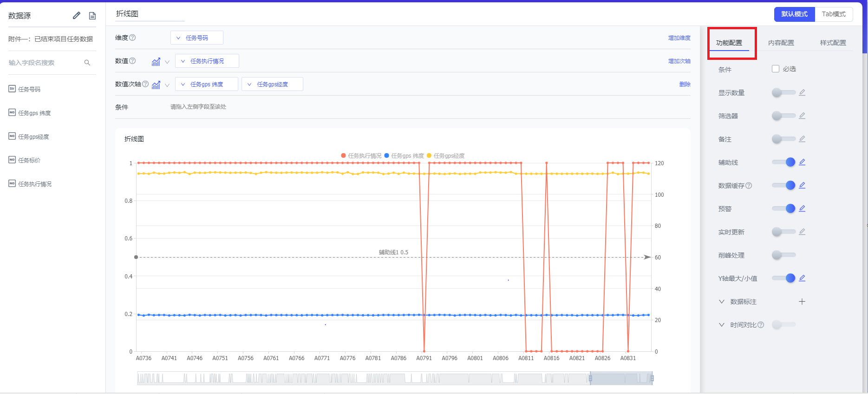Enable the 显示数量 toggle

pyautogui.click(x=783, y=92)
